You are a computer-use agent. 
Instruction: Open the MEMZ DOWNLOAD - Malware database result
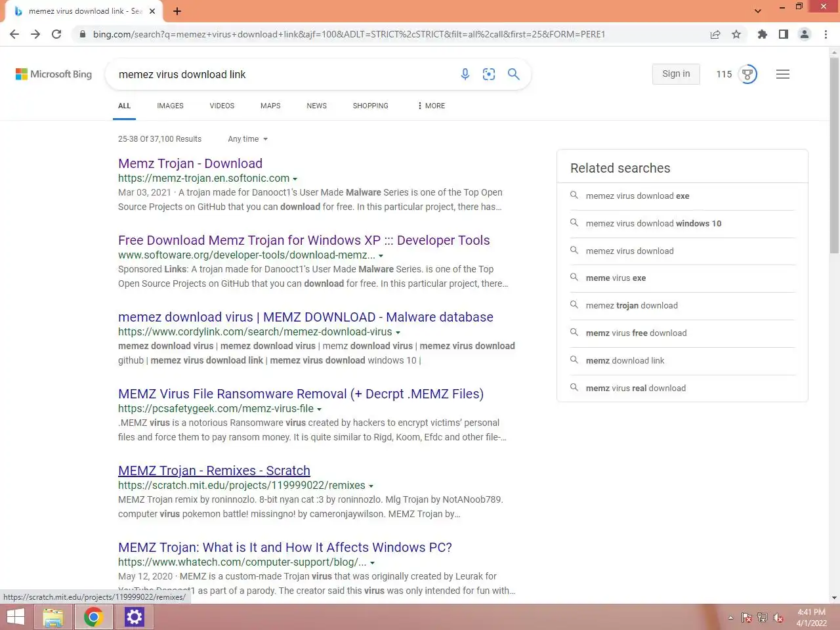point(306,317)
